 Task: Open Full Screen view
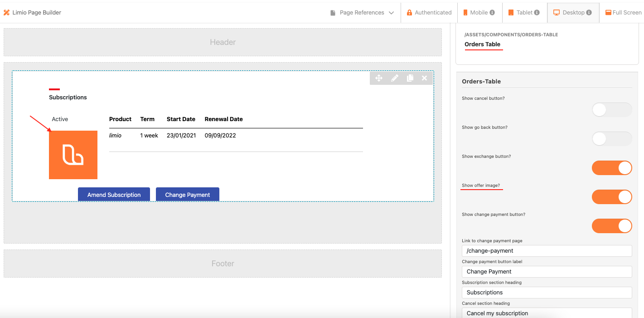[623, 13]
